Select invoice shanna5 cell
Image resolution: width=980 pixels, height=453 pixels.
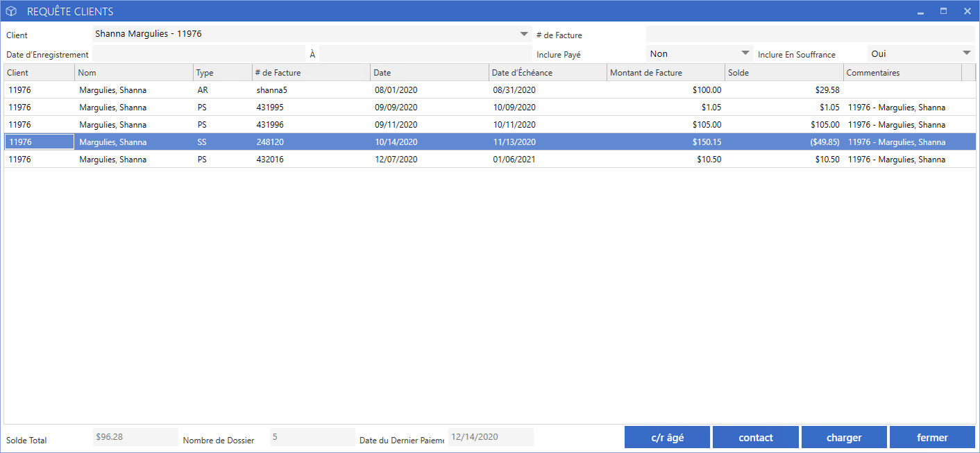point(312,90)
